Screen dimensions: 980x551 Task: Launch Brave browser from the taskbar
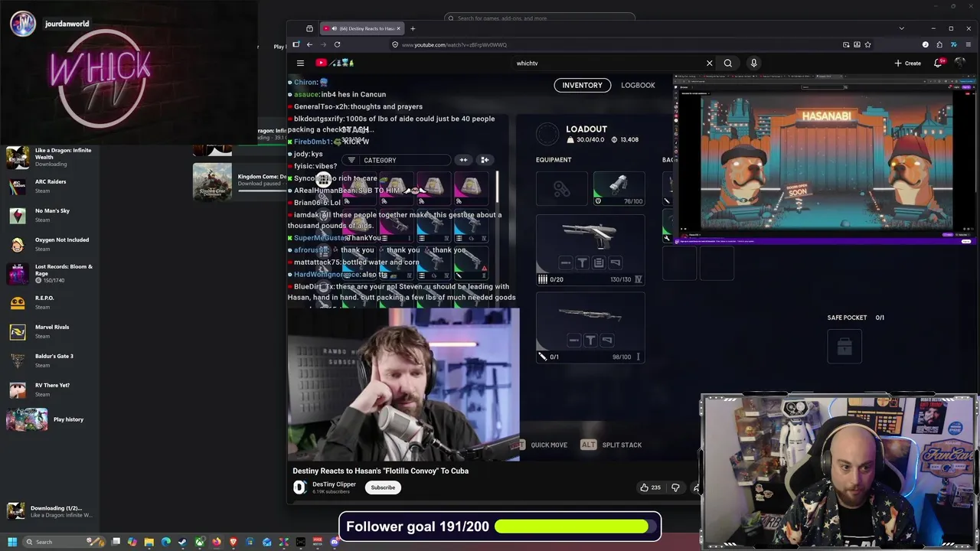click(234, 542)
